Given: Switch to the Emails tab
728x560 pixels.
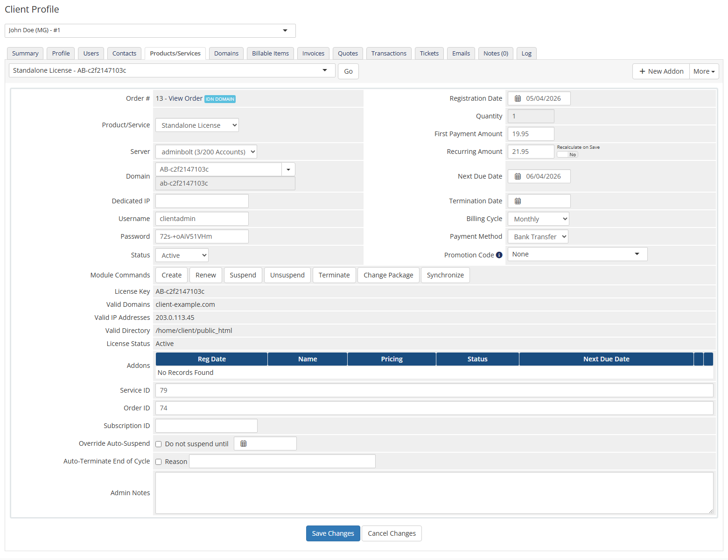Looking at the screenshot, I should (461, 53).
